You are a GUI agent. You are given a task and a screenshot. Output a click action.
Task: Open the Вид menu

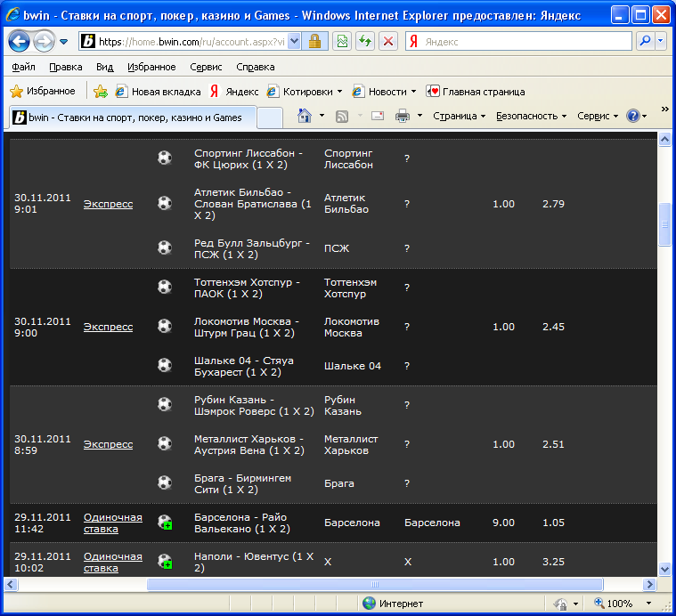[x=105, y=67]
